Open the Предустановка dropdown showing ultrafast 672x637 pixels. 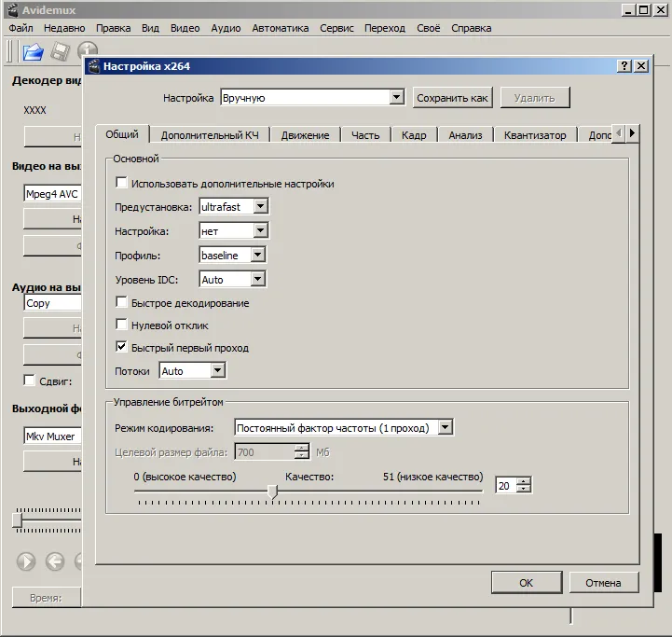click(234, 206)
